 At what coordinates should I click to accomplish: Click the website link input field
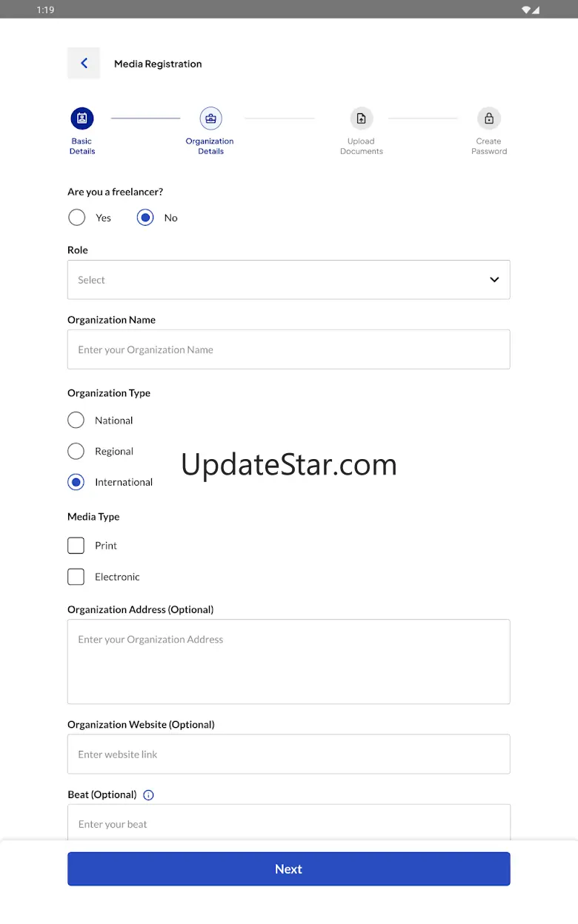pyautogui.click(x=288, y=754)
